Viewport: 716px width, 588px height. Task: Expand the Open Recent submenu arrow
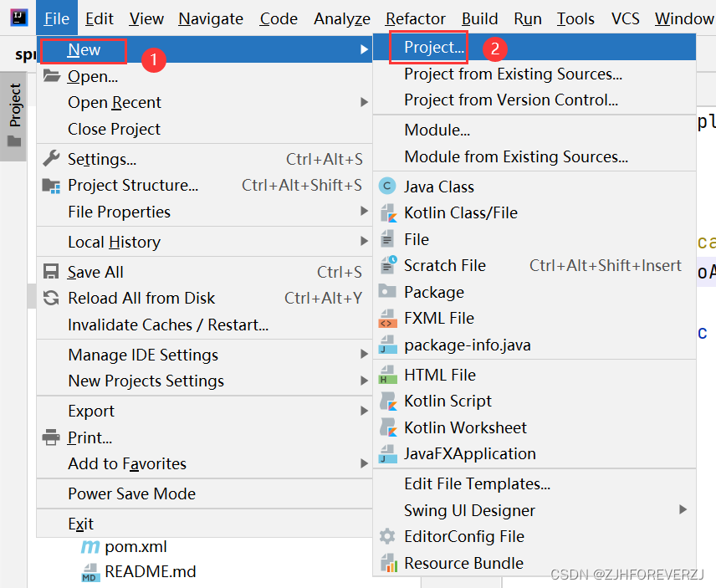[364, 102]
